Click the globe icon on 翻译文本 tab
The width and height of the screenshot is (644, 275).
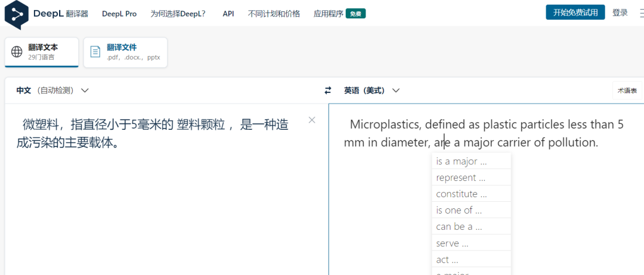pyautogui.click(x=17, y=52)
